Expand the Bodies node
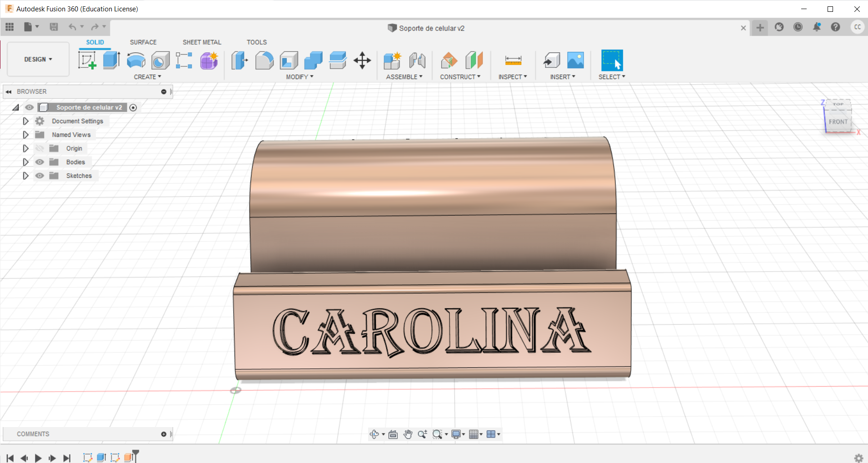 [x=25, y=162]
